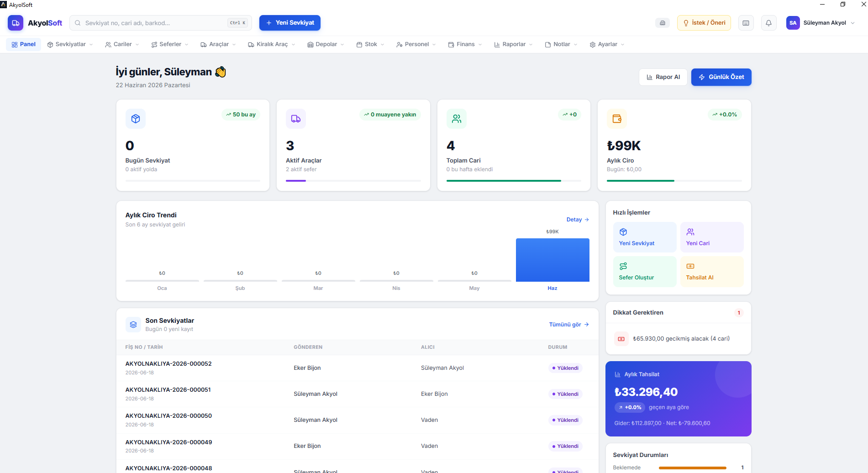Image resolution: width=868 pixels, height=473 pixels.
Task: Click the AkyolSoft truck logo icon
Action: point(16,23)
